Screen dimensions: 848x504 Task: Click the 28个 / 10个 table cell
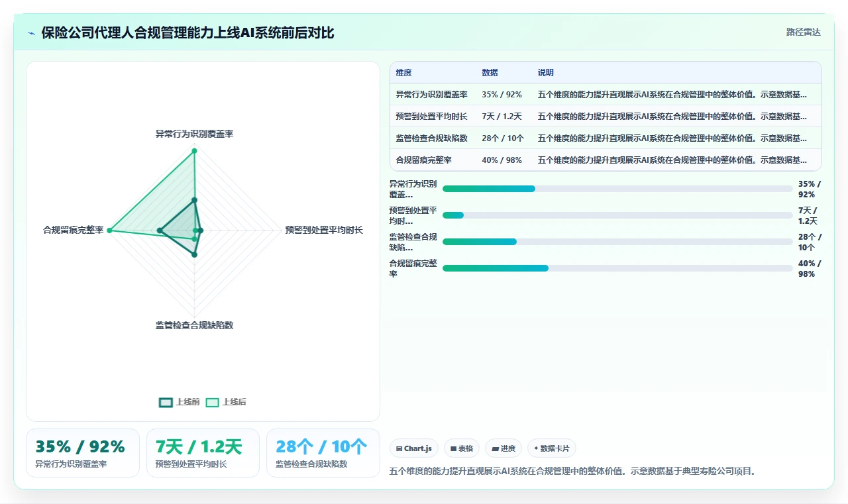click(x=503, y=138)
